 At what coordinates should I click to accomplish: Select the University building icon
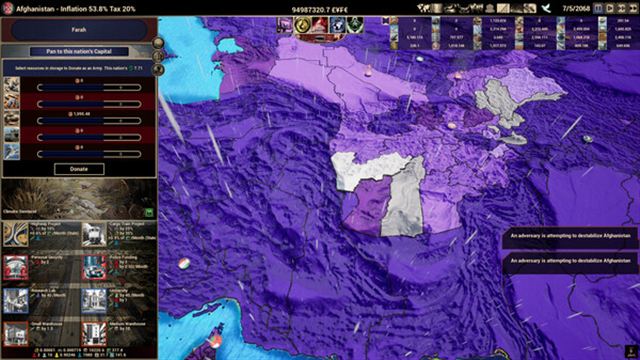94,301
